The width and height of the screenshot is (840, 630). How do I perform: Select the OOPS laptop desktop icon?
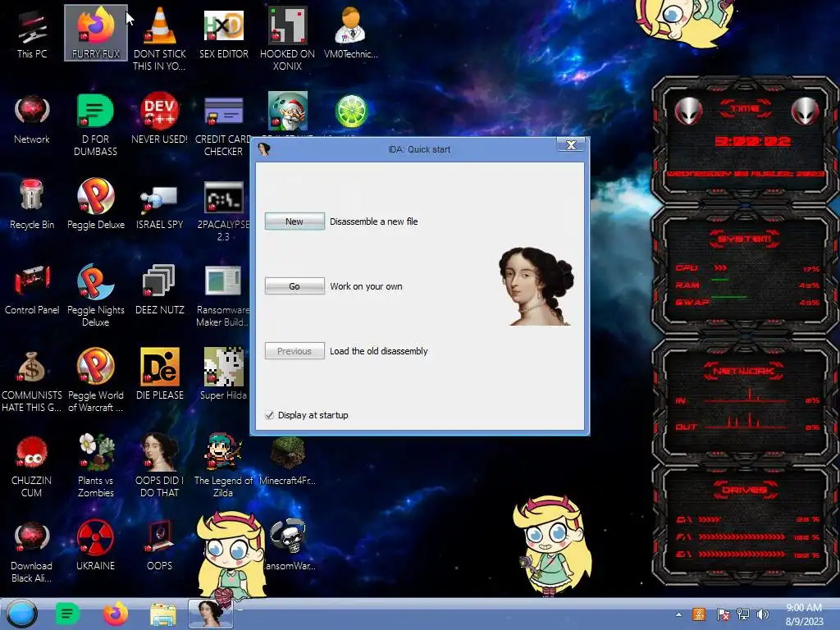pos(160,546)
